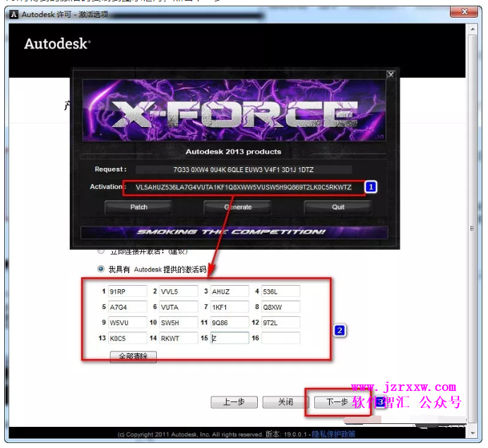The height and width of the screenshot is (448, 488).
Task: Click activation field 4 containing 536L
Action: tap(281, 291)
